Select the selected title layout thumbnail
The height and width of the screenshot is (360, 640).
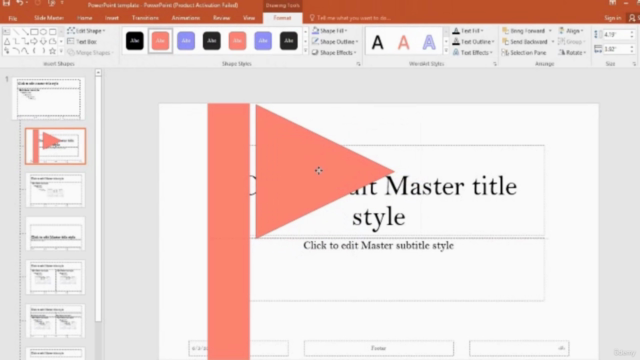pos(56,146)
